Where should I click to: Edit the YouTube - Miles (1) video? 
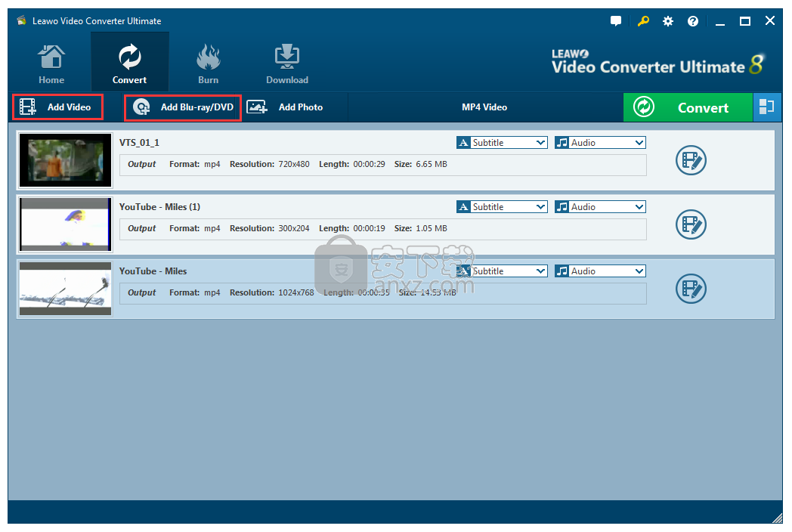[x=691, y=224]
